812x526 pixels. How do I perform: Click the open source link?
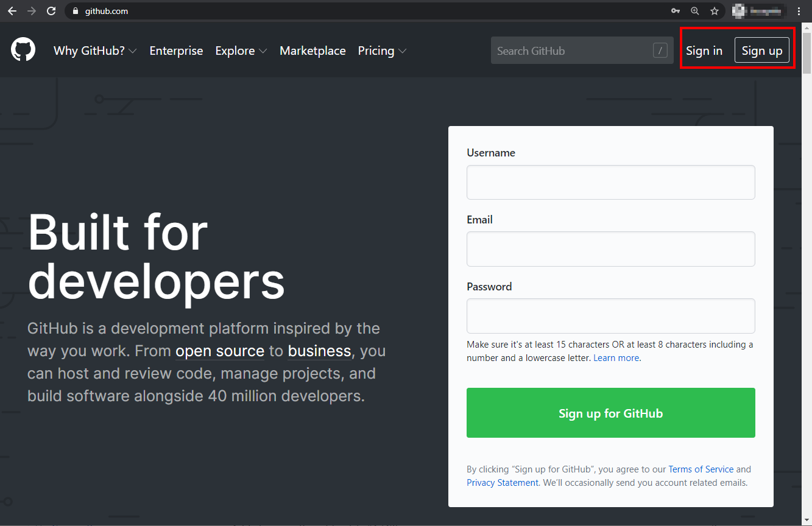(219, 351)
